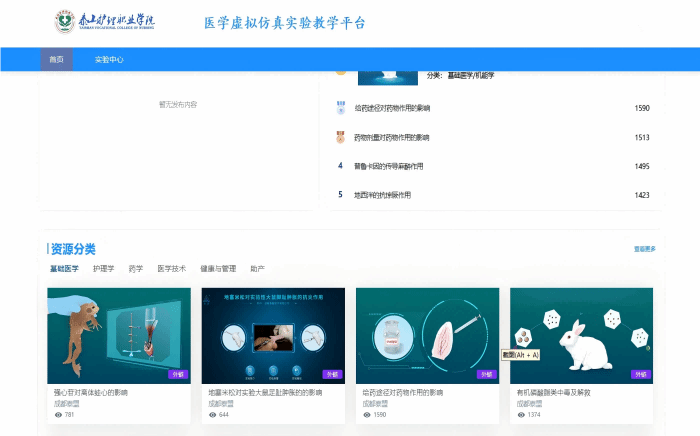Viewport: 700px width, 436px height.
Task: Open the white rabbit experiment thumbnail
Action: (x=581, y=335)
